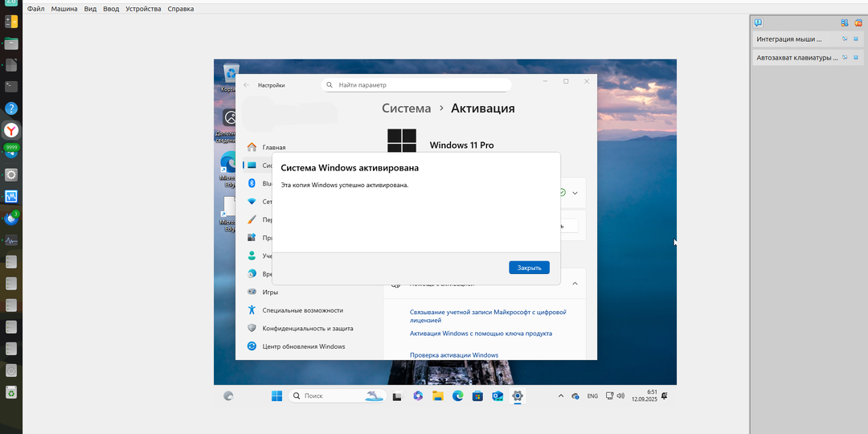Open the Ввод menu
The width and height of the screenshot is (868, 434).
coord(111,9)
